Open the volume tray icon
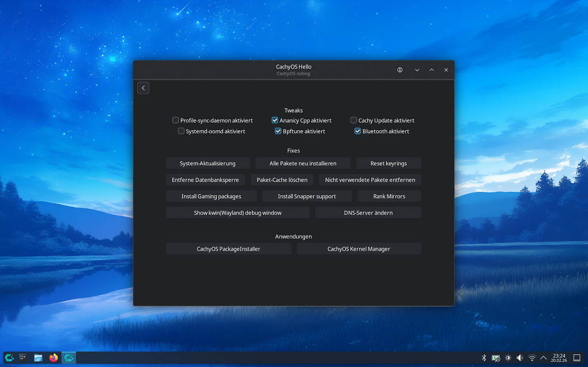The height and width of the screenshot is (367, 588). point(520,358)
